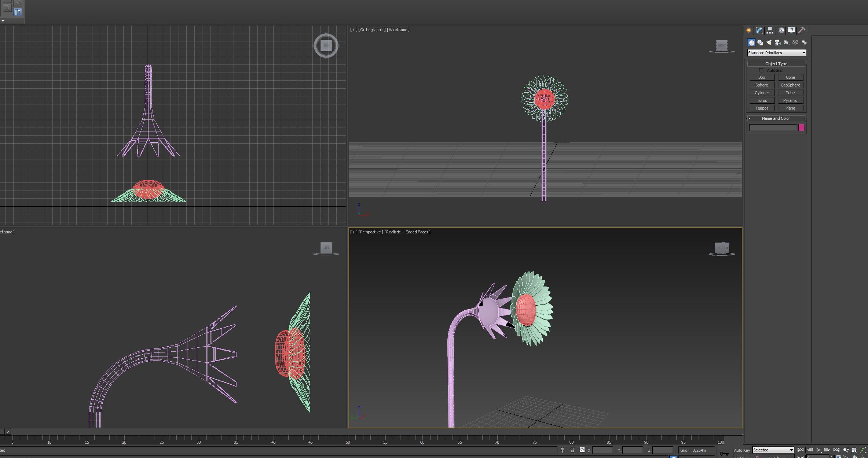Select the Shapes creation category icon
The height and width of the screenshot is (458, 868).
coord(760,43)
